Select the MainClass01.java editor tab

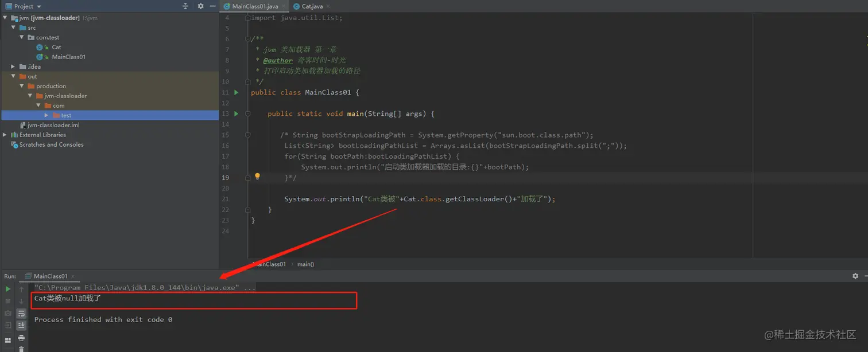point(255,6)
